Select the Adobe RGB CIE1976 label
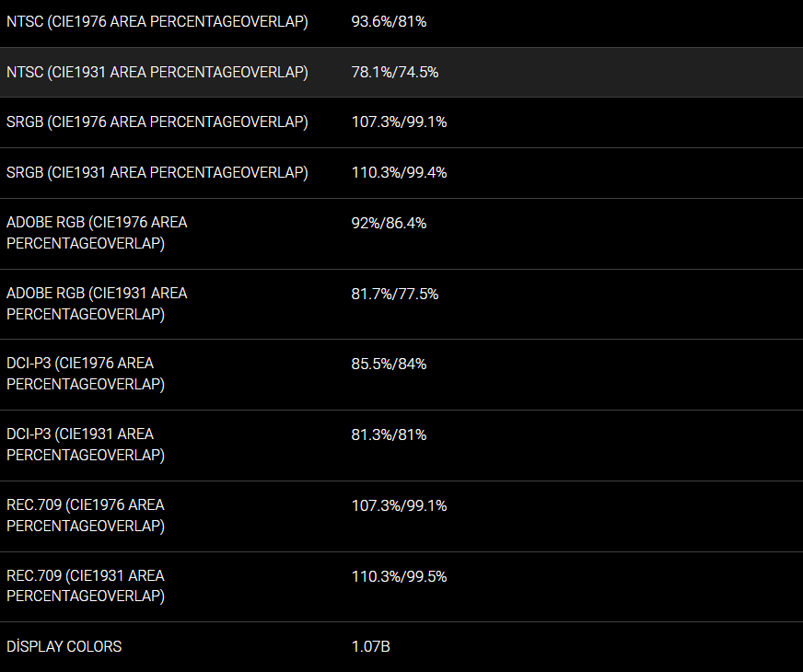 [x=97, y=233]
